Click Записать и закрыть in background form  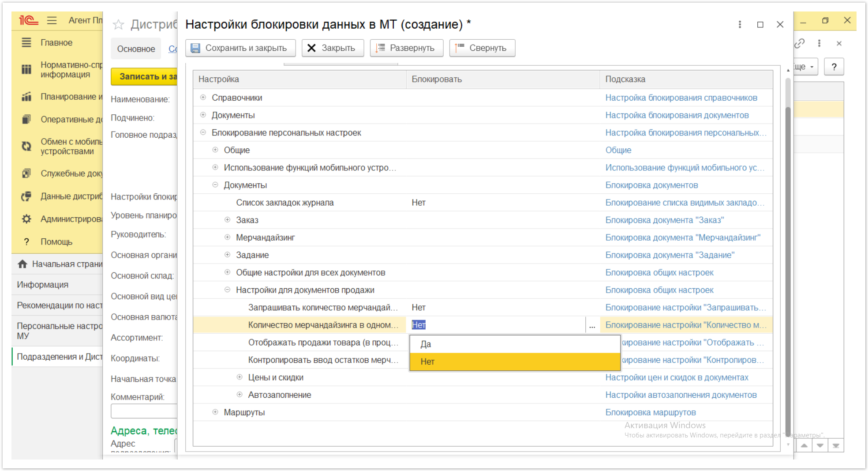pyautogui.click(x=144, y=76)
